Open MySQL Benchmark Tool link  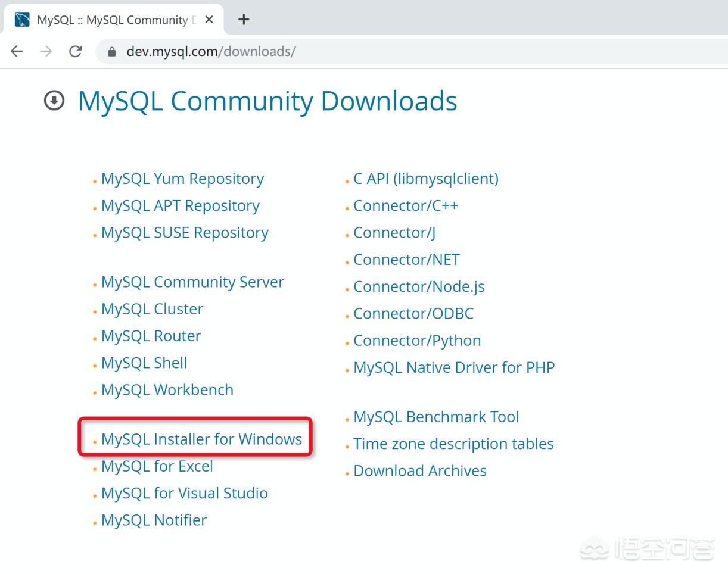436,417
